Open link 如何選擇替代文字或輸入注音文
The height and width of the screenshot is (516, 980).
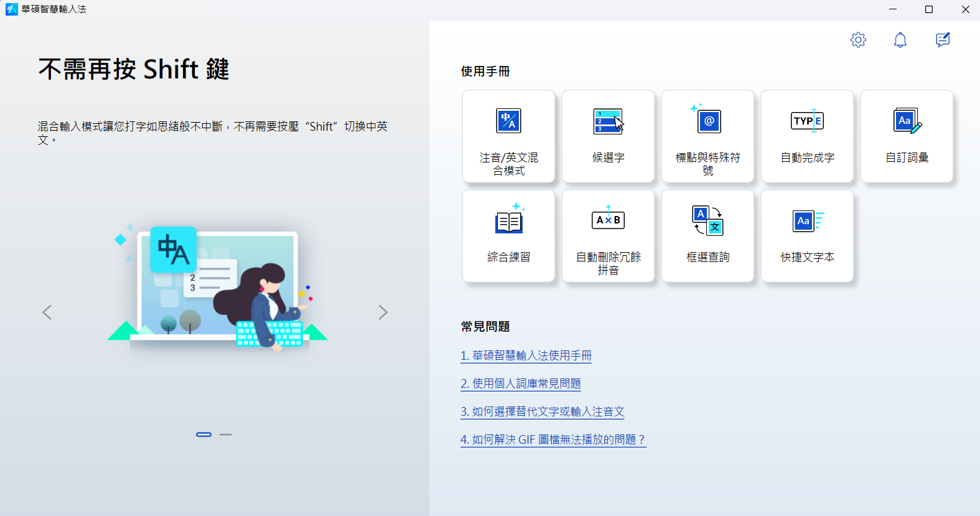(x=543, y=411)
